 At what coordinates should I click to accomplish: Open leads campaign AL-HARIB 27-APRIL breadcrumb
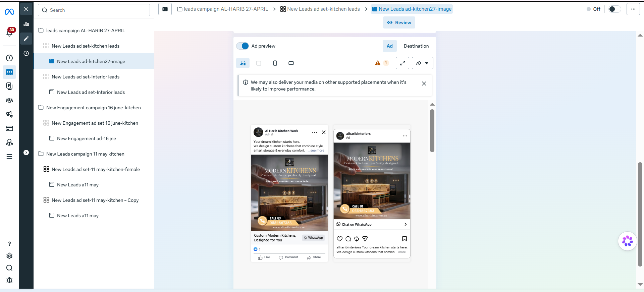223,9
